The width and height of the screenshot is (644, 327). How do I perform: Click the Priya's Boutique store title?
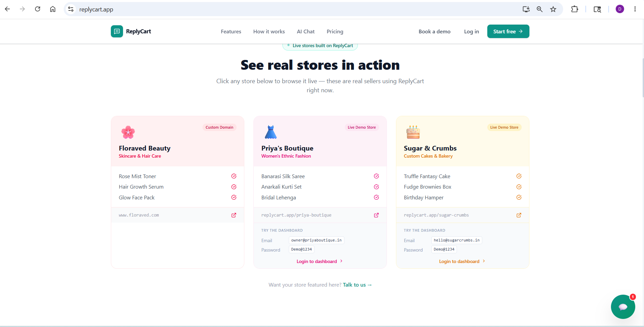(287, 148)
